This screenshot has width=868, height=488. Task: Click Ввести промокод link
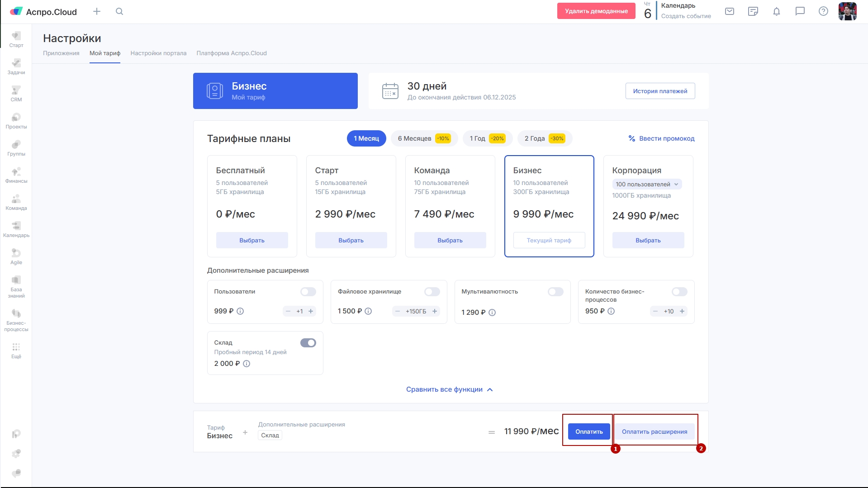pyautogui.click(x=661, y=138)
